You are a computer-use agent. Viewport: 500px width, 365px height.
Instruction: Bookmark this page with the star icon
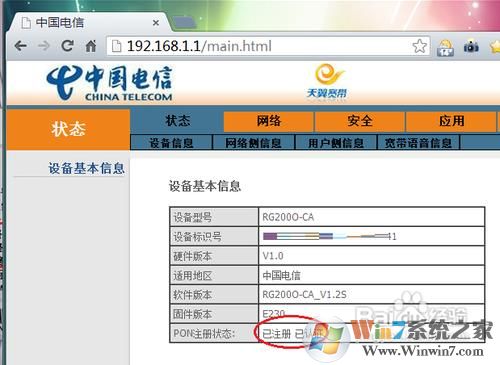tap(419, 46)
